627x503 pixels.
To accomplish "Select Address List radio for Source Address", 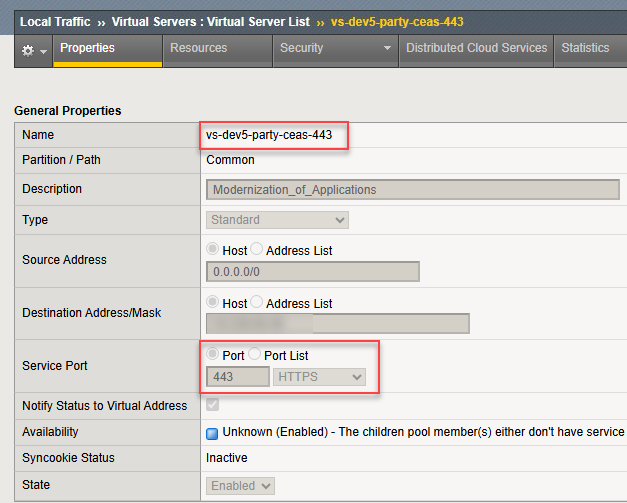I will pyautogui.click(x=257, y=250).
